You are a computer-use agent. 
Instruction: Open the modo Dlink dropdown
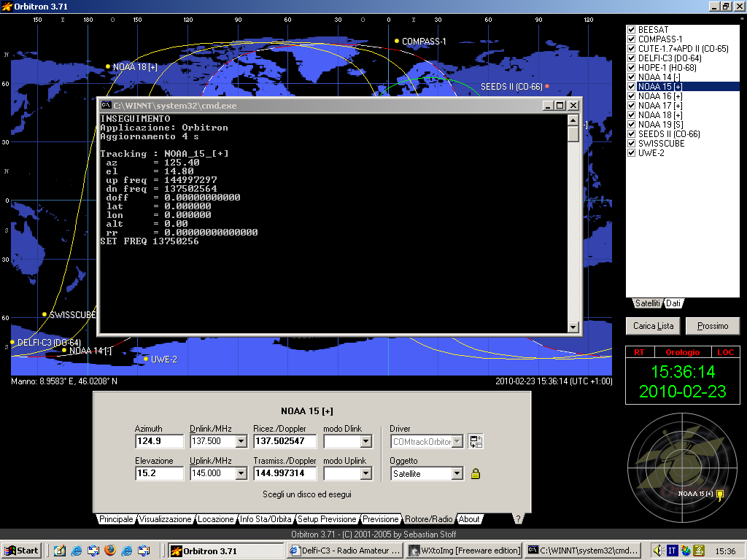point(366,441)
